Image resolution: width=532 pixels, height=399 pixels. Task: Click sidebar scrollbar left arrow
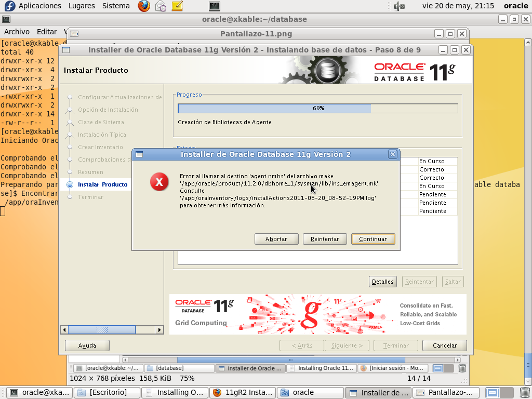[64, 329]
